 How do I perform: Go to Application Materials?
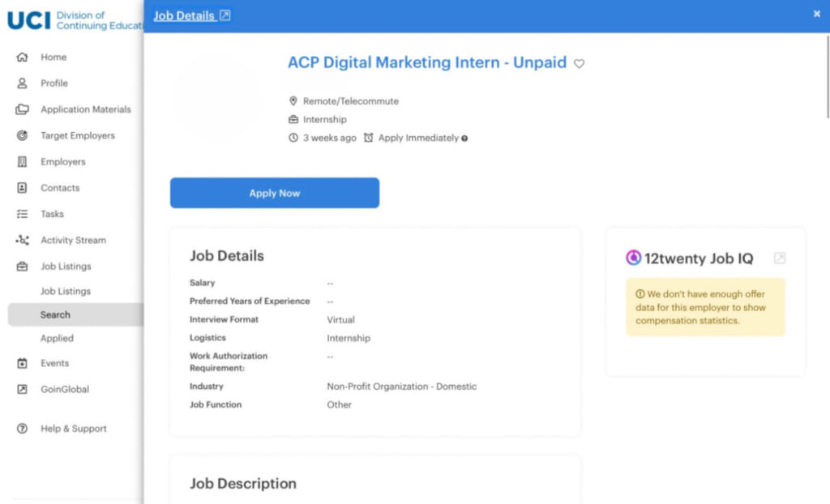(86, 109)
